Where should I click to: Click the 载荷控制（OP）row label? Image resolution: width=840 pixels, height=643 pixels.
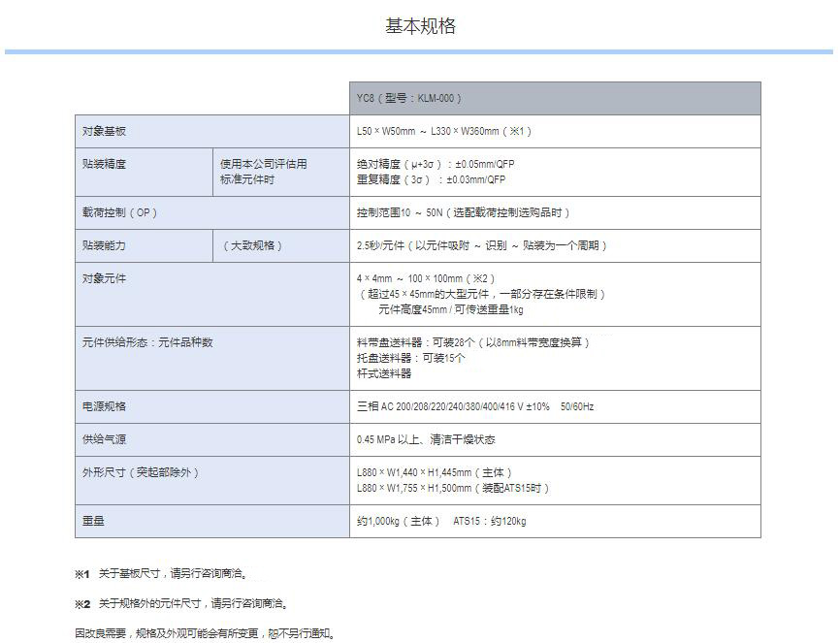tap(119, 212)
